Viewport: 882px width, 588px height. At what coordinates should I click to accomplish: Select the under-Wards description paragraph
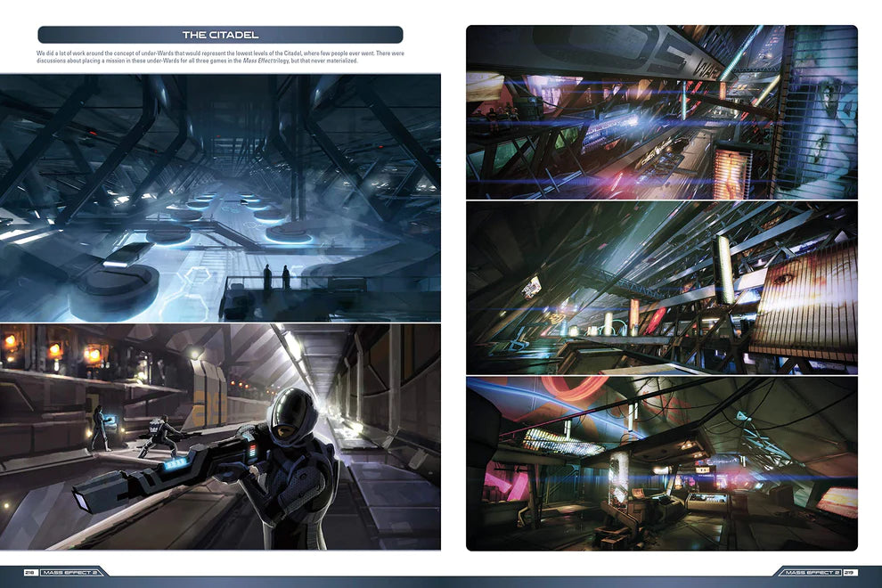click(x=221, y=57)
